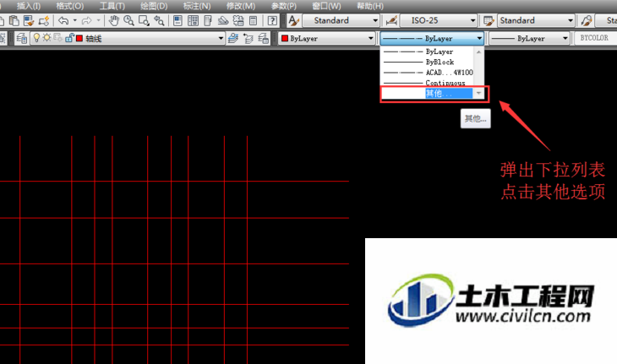
Task: Select the Pan hand tool
Action: click(114, 20)
